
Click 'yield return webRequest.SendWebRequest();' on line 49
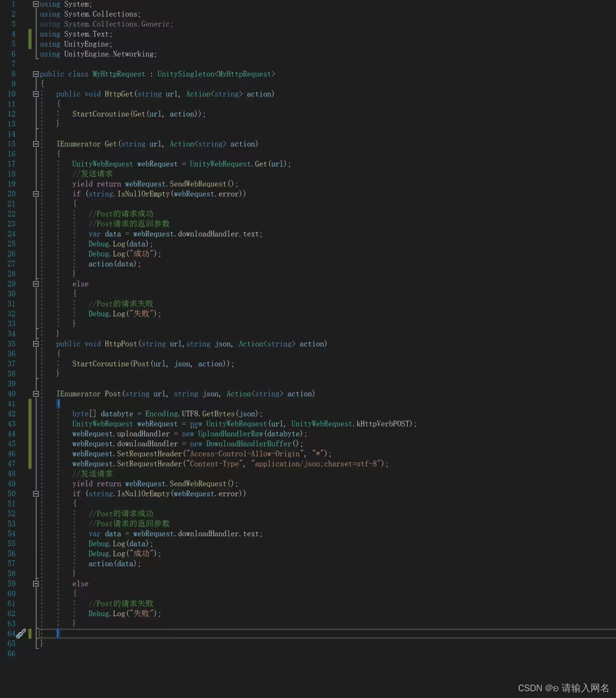(155, 484)
